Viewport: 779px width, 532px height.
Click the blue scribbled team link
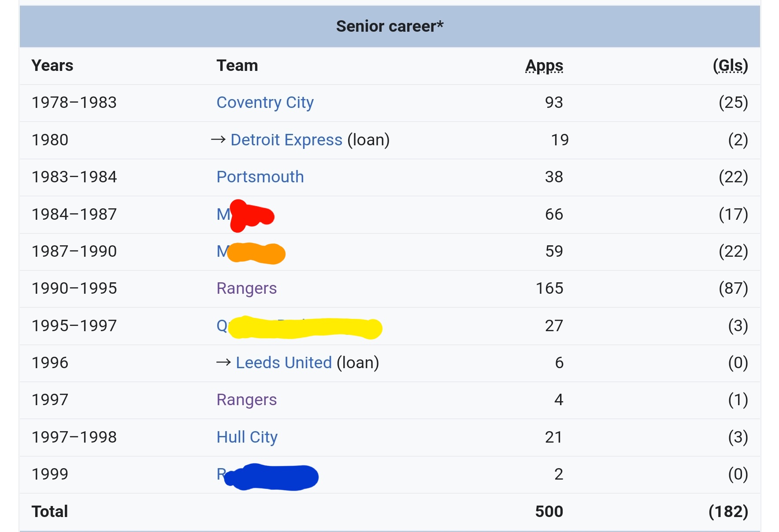tap(267, 476)
